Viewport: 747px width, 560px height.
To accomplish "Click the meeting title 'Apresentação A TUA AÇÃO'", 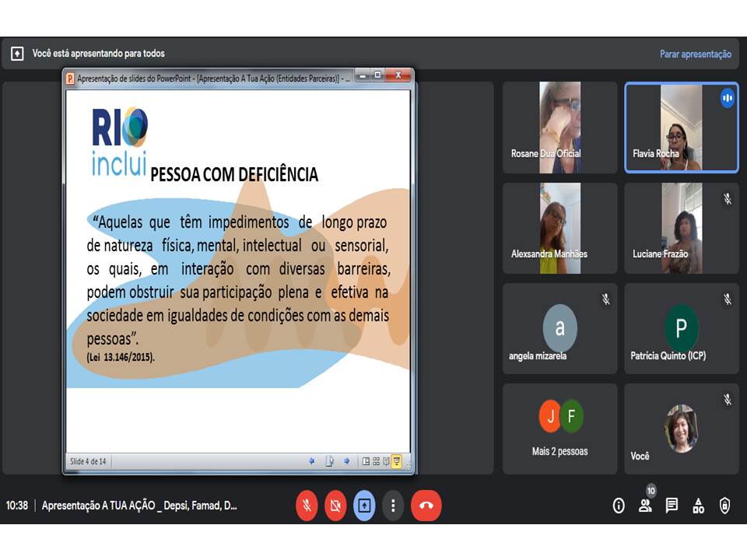I will [139, 506].
